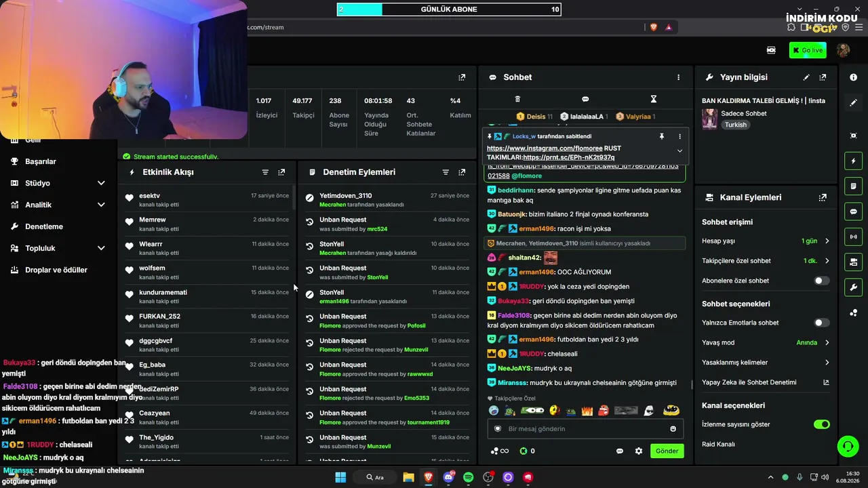
Task: Pop out the stats panel
Action: [462, 77]
